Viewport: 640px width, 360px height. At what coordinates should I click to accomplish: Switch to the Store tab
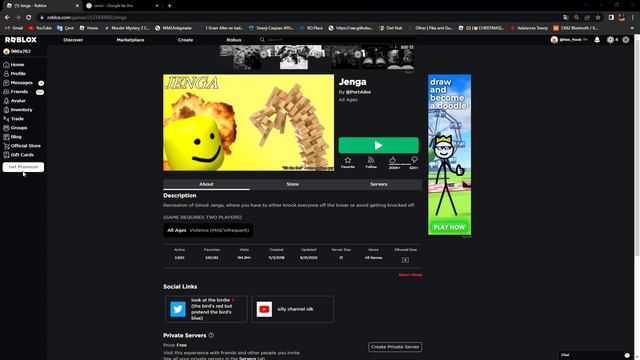point(293,184)
